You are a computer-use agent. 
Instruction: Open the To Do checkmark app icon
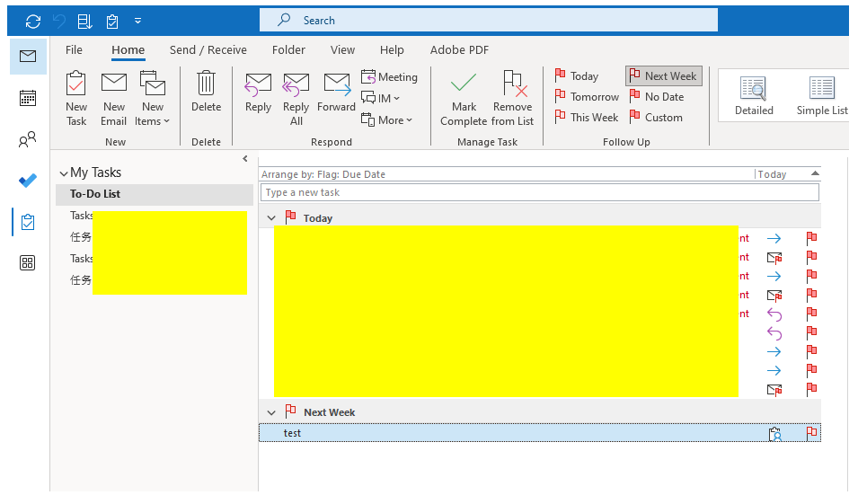(27, 180)
